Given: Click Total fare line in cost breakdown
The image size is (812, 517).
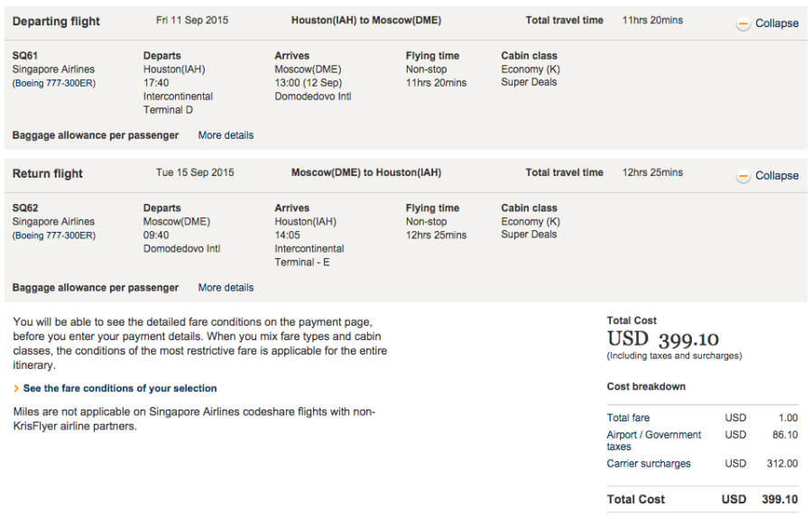Looking at the screenshot, I should pos(628,418).
